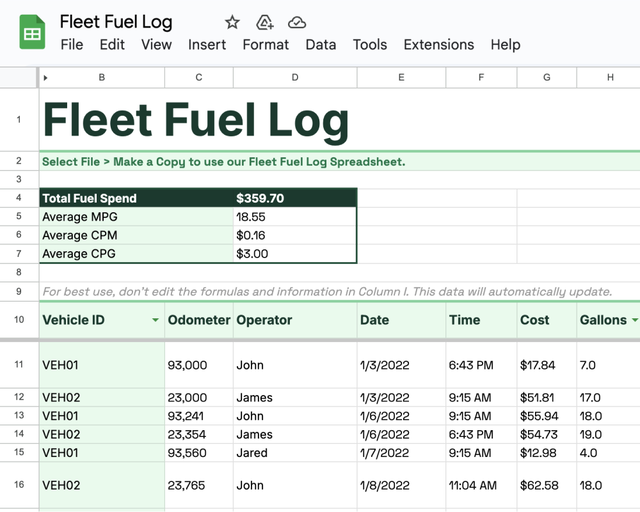Screen dimensions: 640x512
Task: Select column E header
Action: (x=401, y=78)
